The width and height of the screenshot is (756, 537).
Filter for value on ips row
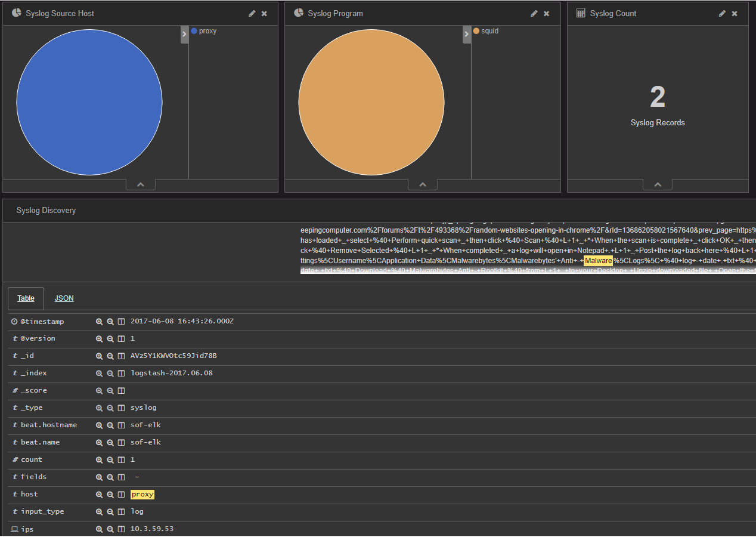coord(100,529)
